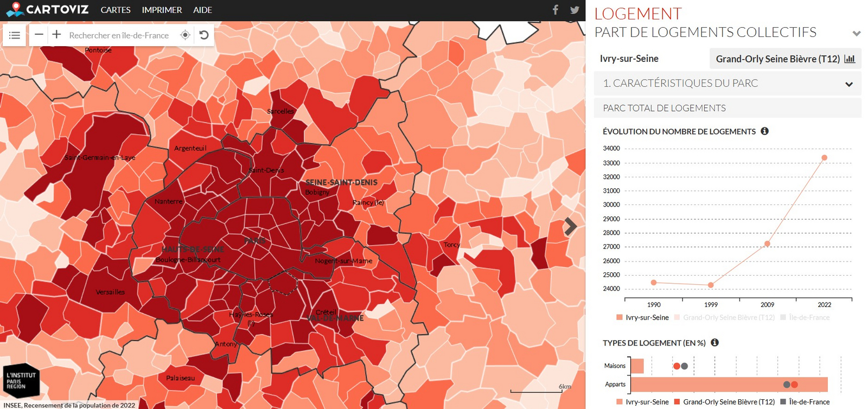Screen dimensions: 868x409
Task: Open info icon for Évolution du nombre de logements
Action: (x=764, y=131)
